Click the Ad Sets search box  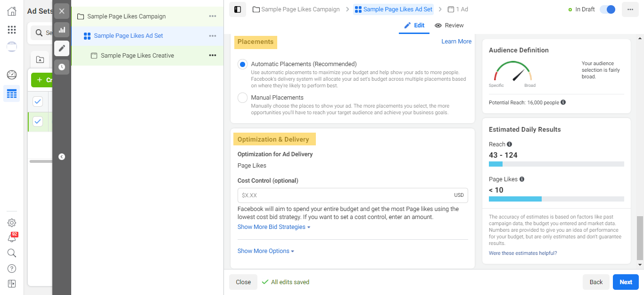tap(42, 33)
